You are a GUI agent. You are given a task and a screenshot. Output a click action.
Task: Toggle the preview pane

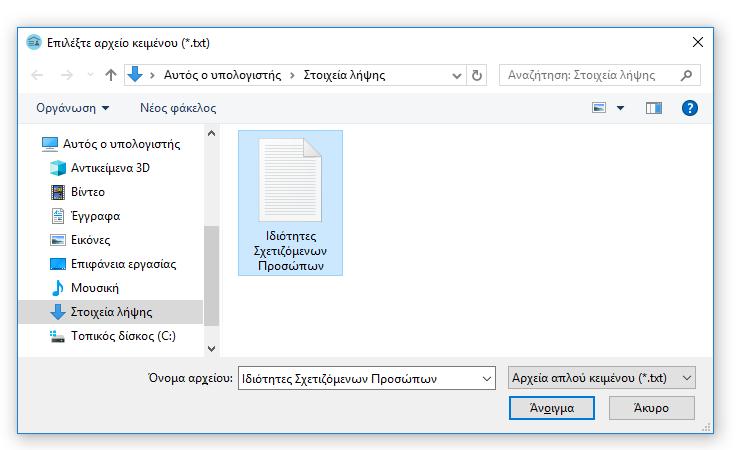tap(654, 108)
